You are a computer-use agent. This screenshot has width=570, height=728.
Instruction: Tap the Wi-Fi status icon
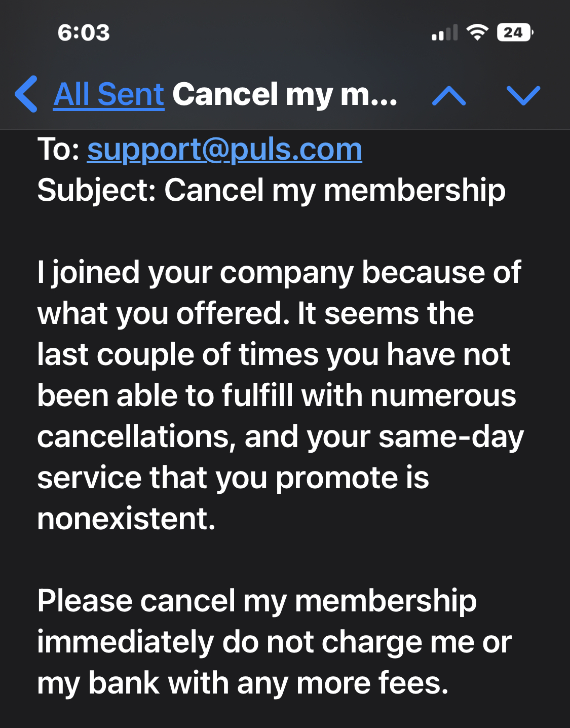[x=477, y=33]
